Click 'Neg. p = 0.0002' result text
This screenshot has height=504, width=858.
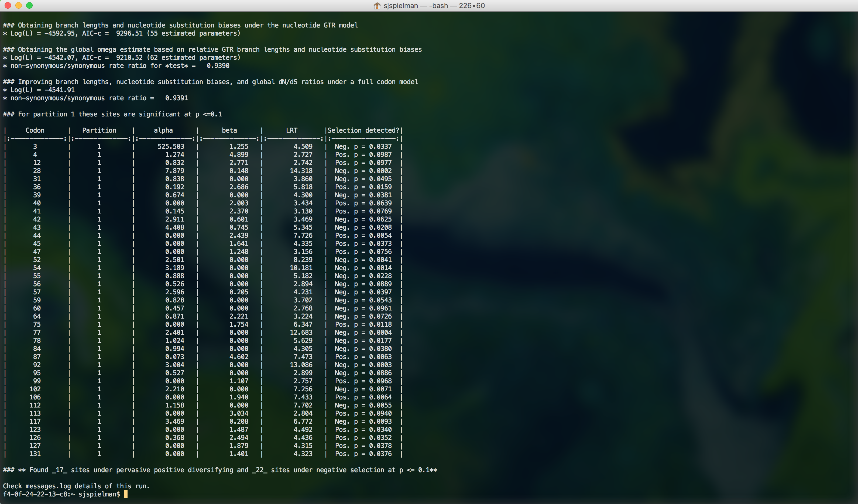363,171
